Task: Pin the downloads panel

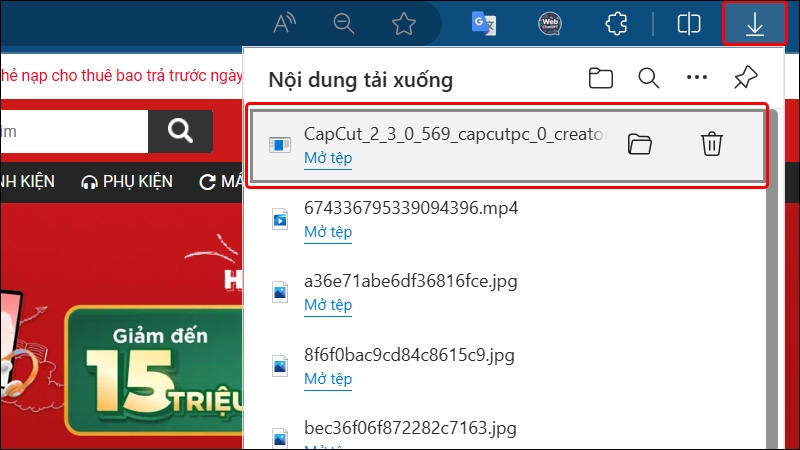Action: 745,78
